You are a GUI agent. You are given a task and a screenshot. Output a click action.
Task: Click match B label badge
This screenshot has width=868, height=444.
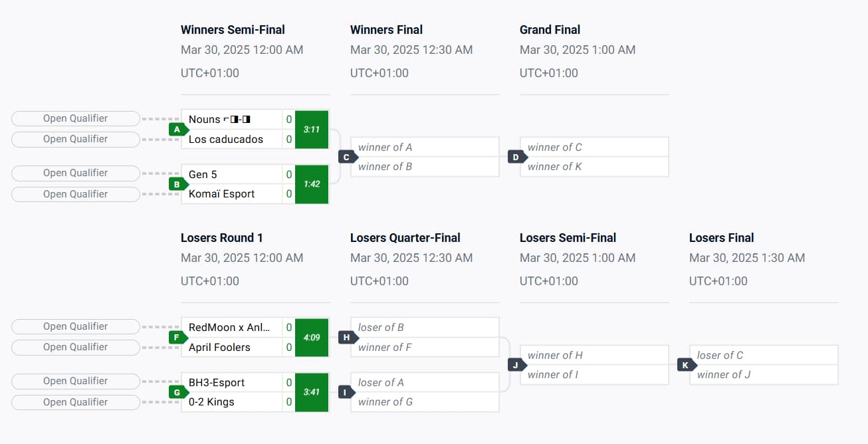[x=178, y=184]
